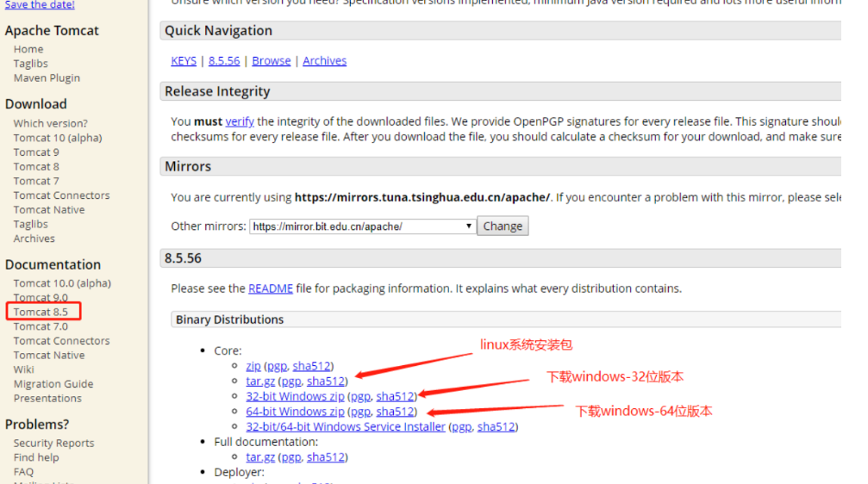Open Taglibs under Apache Tomcat section

point(30,64)
